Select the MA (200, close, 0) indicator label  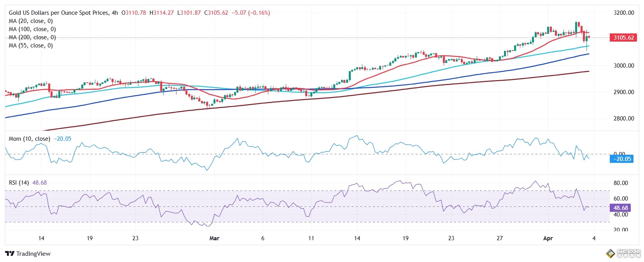[x=32, y=37]
